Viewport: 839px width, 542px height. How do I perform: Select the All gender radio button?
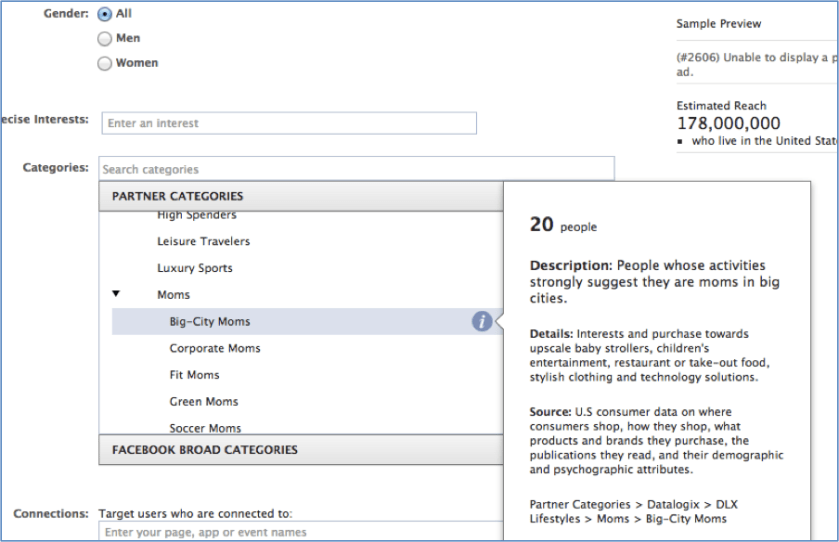tap(105, 14)
